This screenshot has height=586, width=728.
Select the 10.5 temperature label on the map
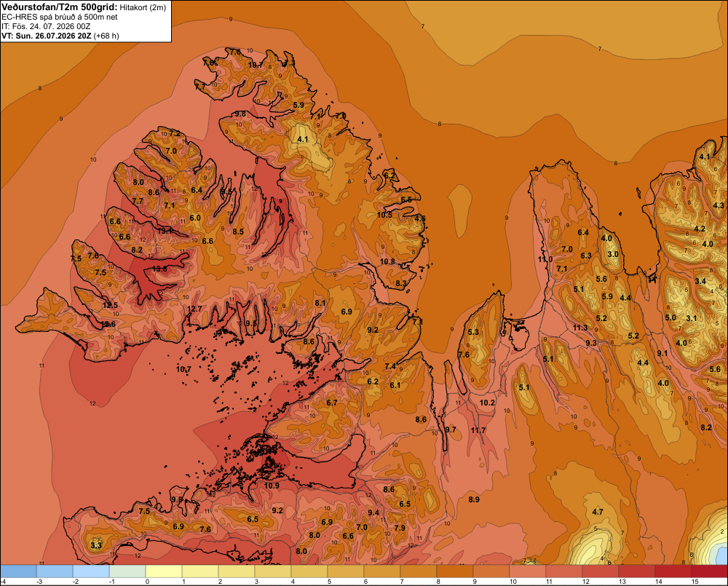(384, 215)
